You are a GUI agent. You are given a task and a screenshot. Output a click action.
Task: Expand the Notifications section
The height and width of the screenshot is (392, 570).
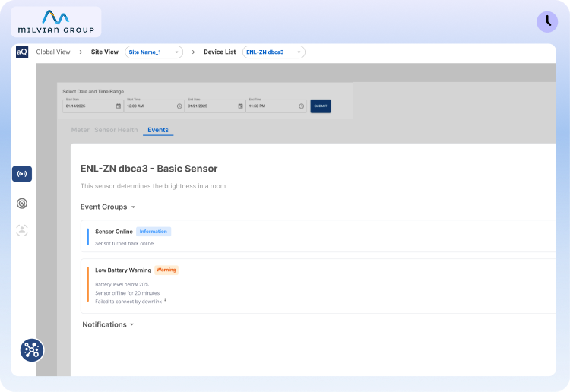tap(108, 324)
